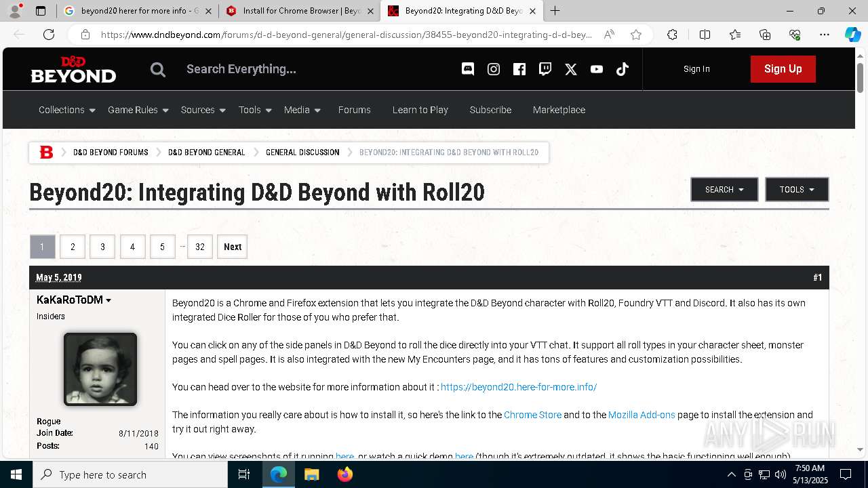The image size is (868, 488).
Task: Open the Mozilla Add-ons link
Action: click(x=642, y=415)
